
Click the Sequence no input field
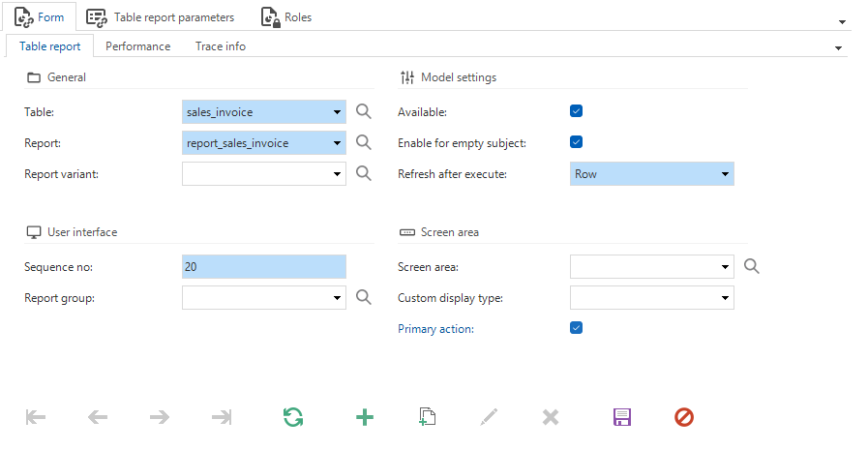point(264,267)
